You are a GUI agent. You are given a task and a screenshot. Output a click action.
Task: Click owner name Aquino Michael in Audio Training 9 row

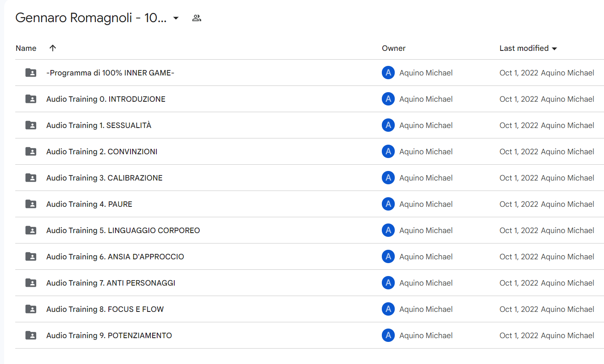click(x=426, y=336)
